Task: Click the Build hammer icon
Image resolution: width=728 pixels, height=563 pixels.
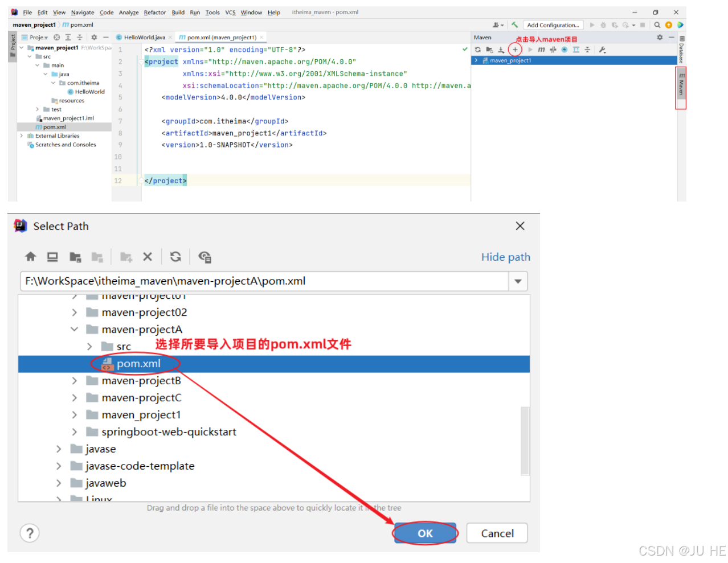Action: click(x=514, y=24)
